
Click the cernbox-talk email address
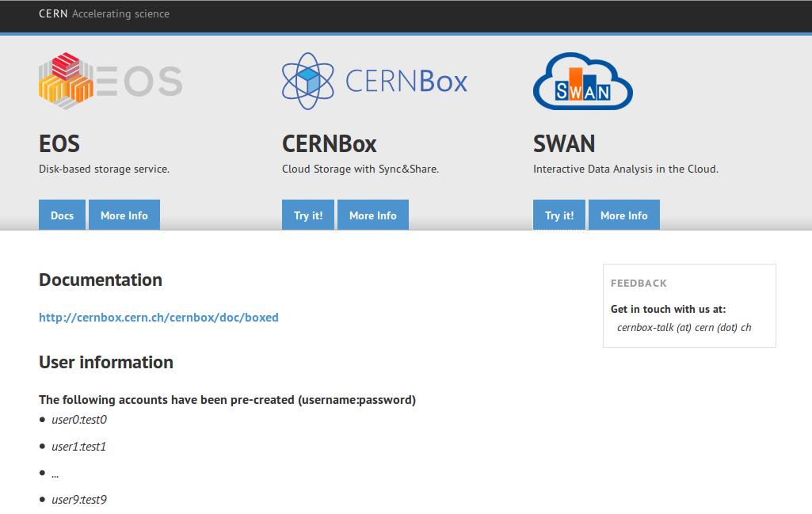coord(684,327)
